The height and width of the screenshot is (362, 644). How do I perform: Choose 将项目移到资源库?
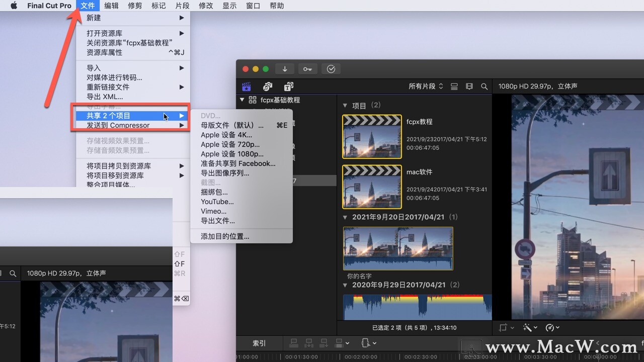point(133,175)
